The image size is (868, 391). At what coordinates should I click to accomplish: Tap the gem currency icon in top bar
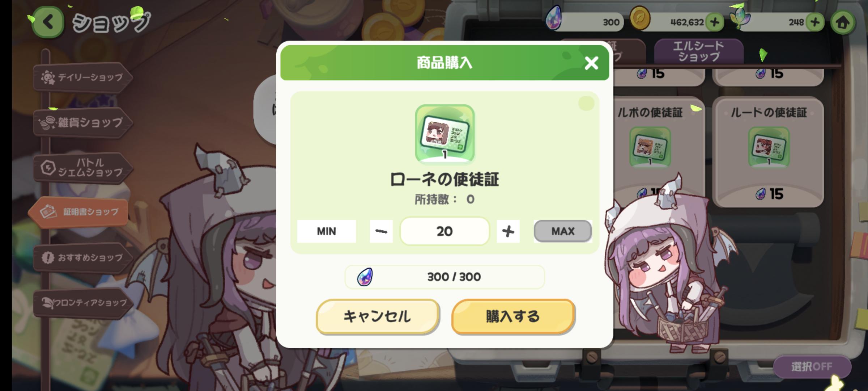554,18
